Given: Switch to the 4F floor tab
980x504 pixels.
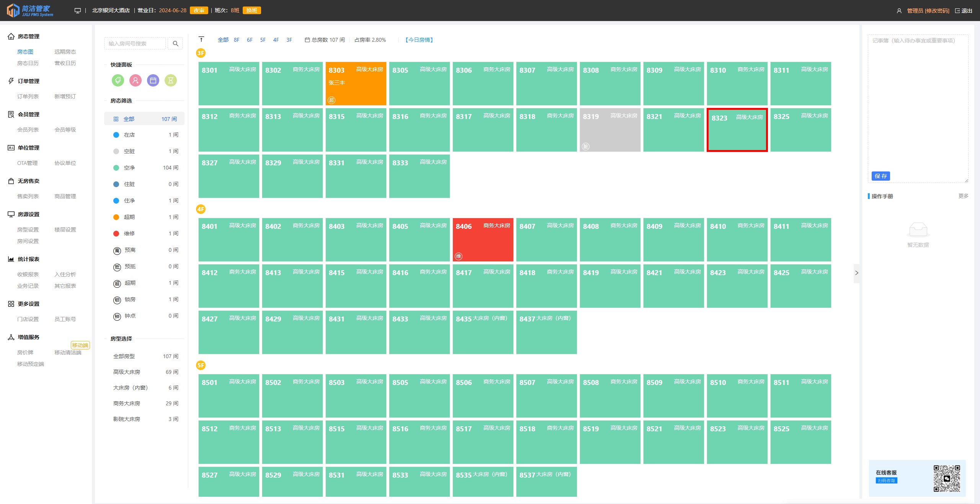Looking at the screenshot, I should 276,40.
